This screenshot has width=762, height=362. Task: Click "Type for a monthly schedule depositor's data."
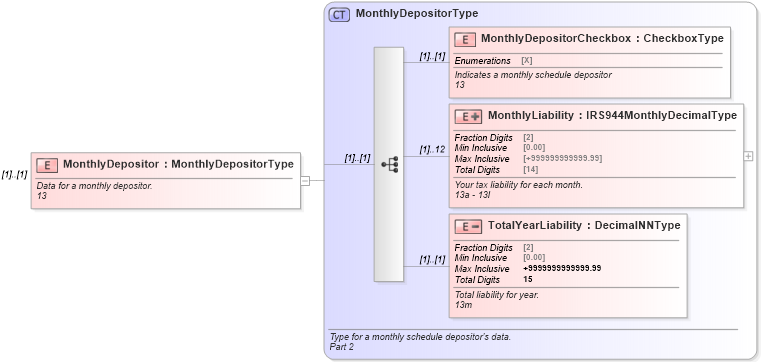tap(420, 336)
